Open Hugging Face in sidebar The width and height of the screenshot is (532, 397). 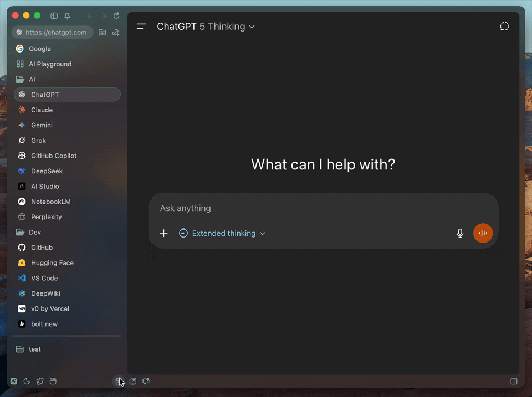coord(67,263)
